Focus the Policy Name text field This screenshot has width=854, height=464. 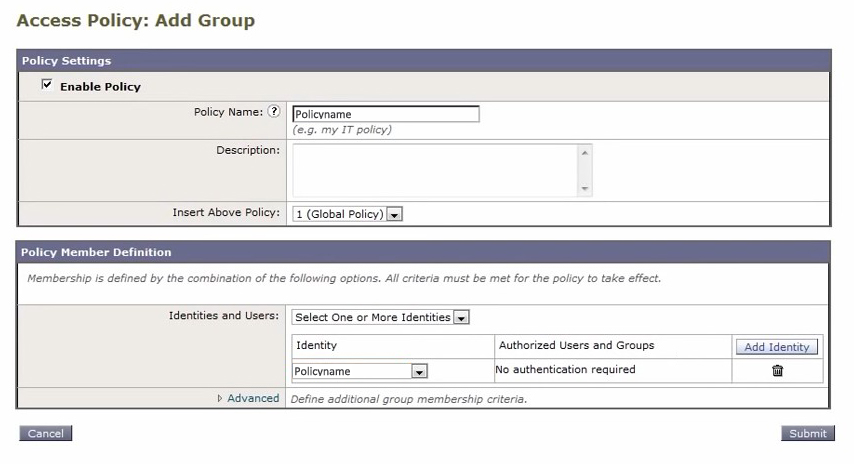click(x=385, y=114)
